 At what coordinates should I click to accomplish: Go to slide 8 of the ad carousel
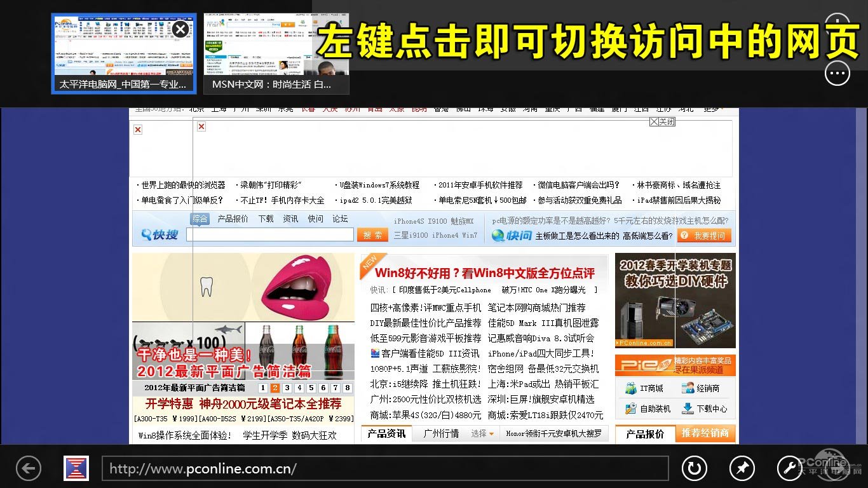[x=347, y=388]
